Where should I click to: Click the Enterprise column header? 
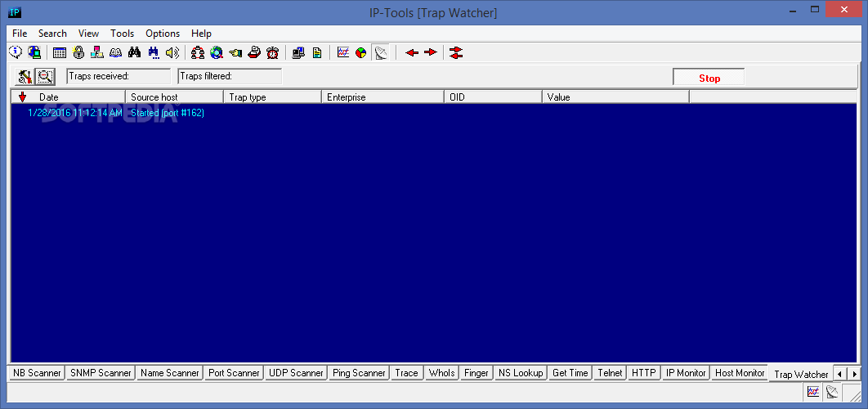(383, 97)
